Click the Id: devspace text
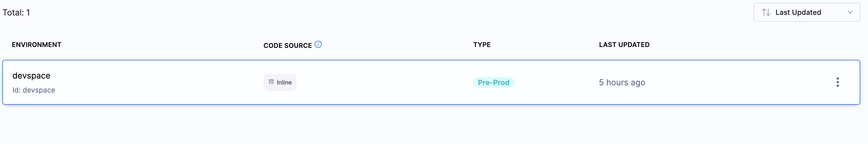This screenshot has height=144, width=868. coord(34,90)
